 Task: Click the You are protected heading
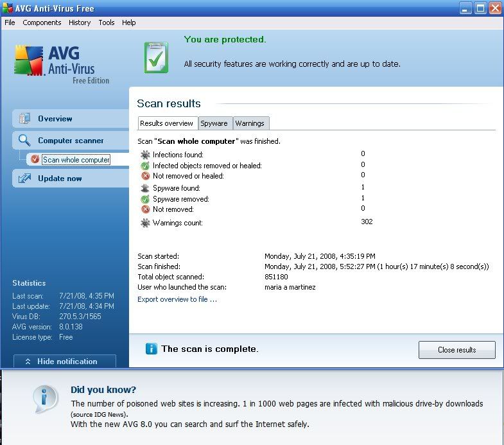pyautogui.click(x=225, y=39)
